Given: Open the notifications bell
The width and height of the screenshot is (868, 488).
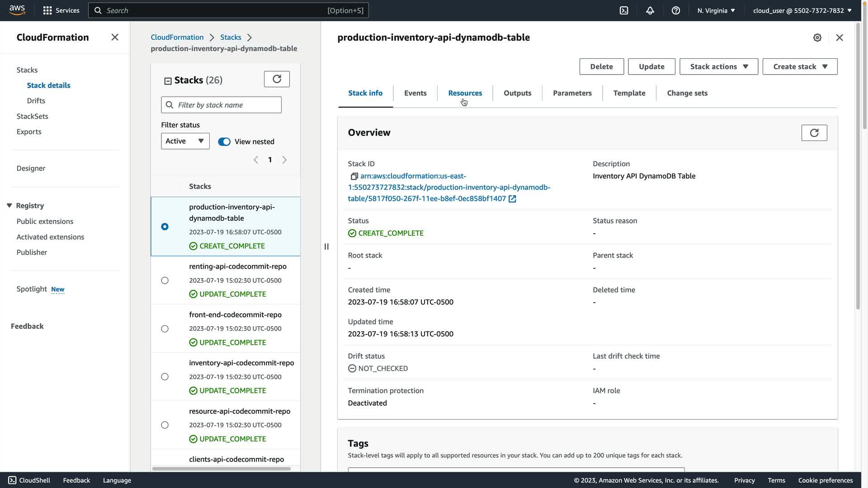Looking at the screenshot, I should (650, 10).
